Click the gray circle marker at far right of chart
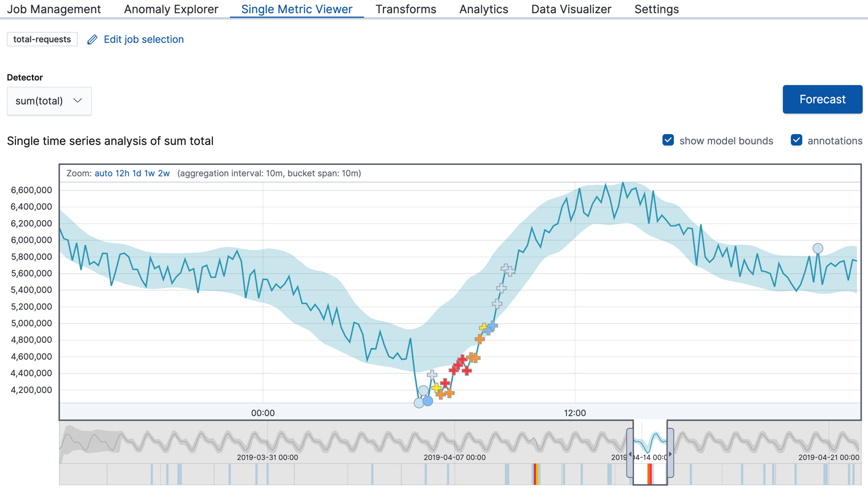The image size is (868, 490). point(818,248)
